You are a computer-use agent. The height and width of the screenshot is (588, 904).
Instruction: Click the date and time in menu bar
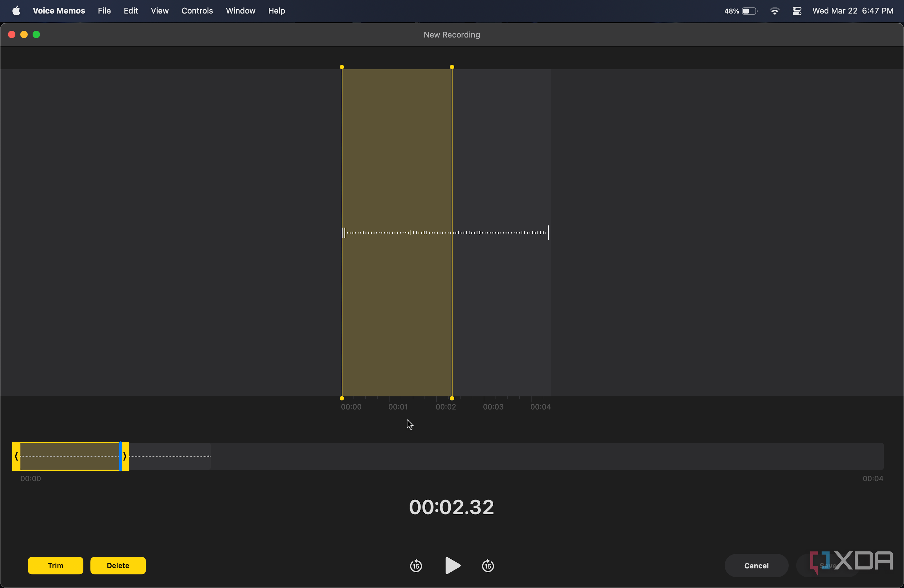[852, 11]
